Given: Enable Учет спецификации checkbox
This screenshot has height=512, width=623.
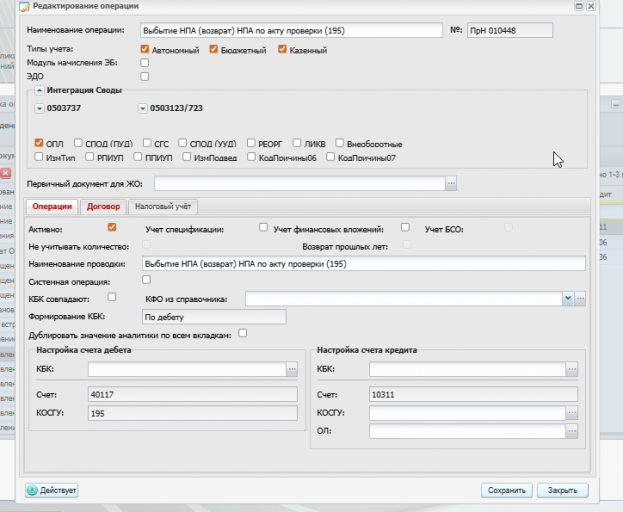Looking at the screenshot, I should 263,227.
